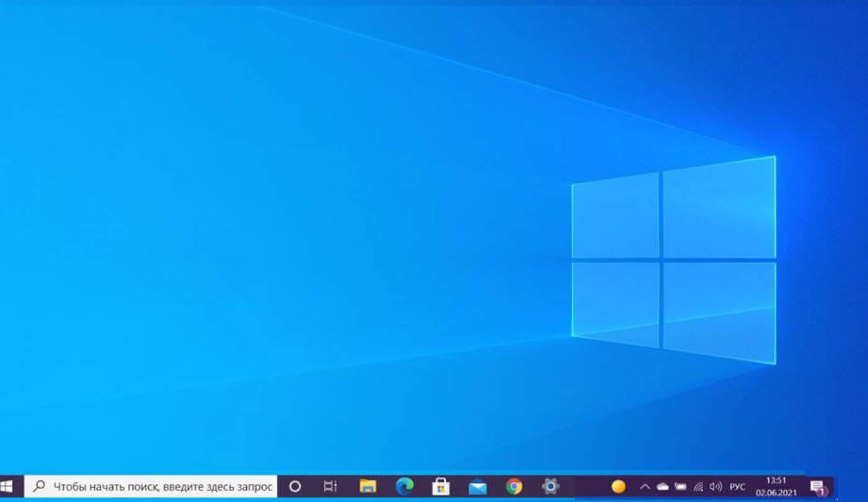Open Wi-Fi network flyout
The height and width of the screenshot is (502, 868).
[699, 487]
